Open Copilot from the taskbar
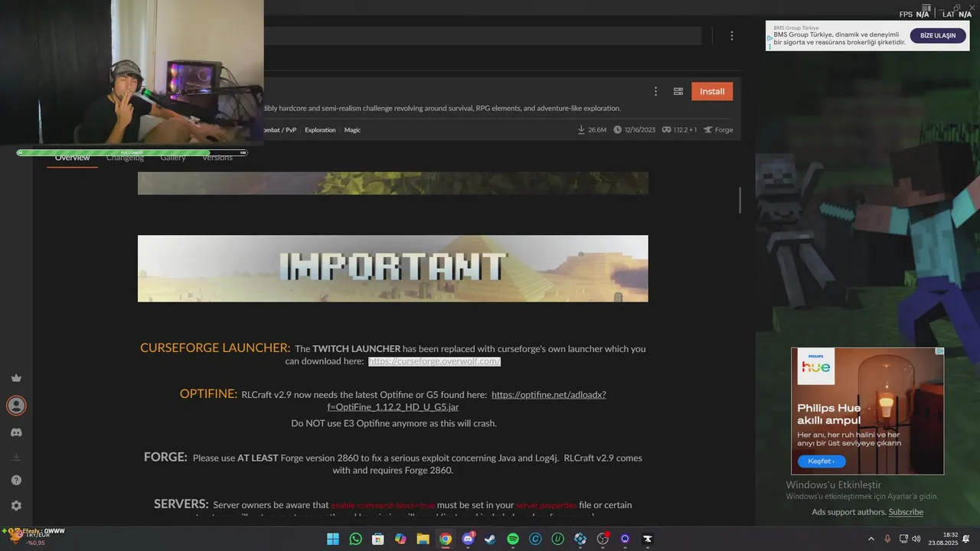 coord(400,540)
